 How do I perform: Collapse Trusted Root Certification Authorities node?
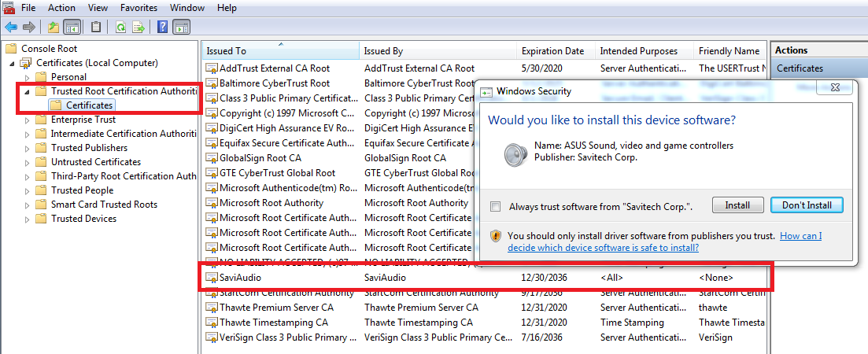27,90
